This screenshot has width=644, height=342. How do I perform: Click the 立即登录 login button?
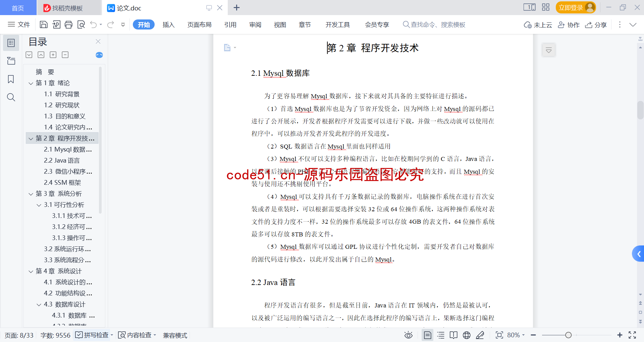click(x=576, y=7)
